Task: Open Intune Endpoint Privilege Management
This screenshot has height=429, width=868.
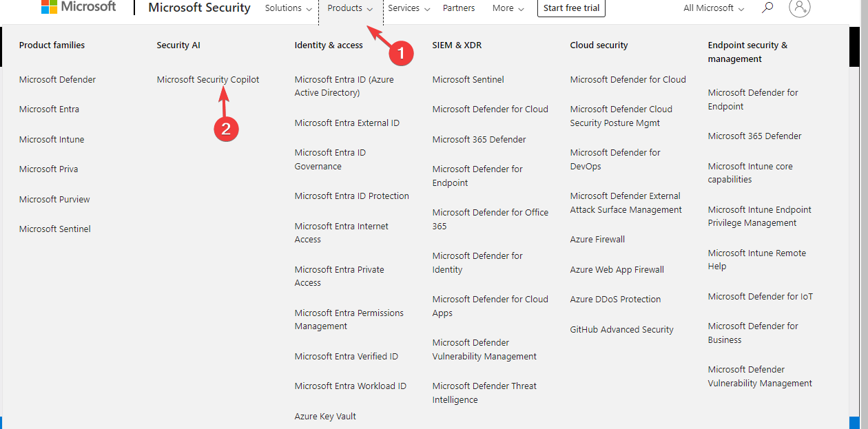Action: (760, 216)
